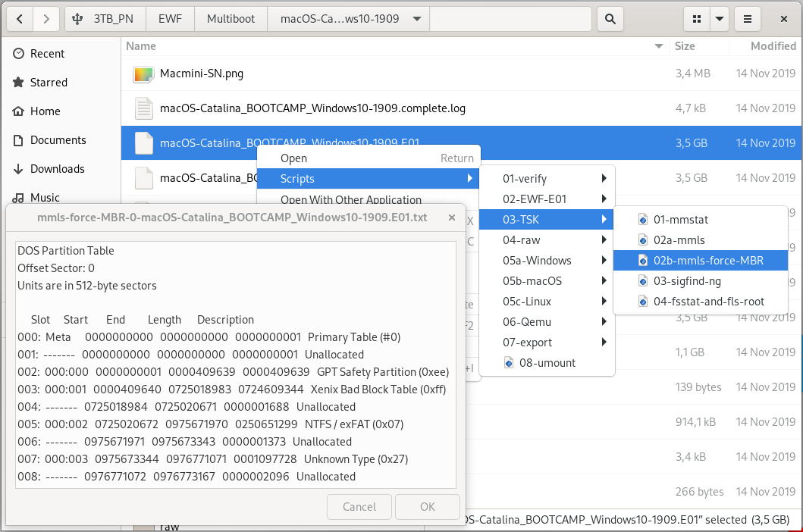803x532 pixels.
Task: Go forward with the right arrow button
Action: 46,19
